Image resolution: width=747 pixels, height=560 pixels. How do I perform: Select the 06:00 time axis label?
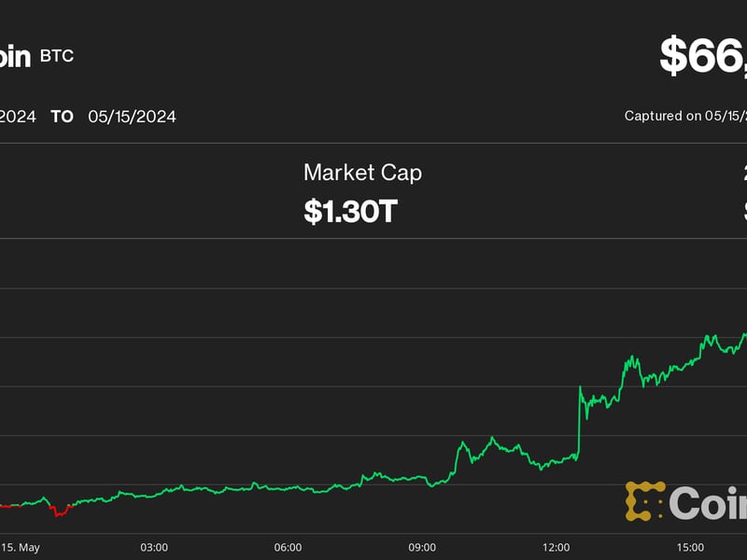(288, 547)
